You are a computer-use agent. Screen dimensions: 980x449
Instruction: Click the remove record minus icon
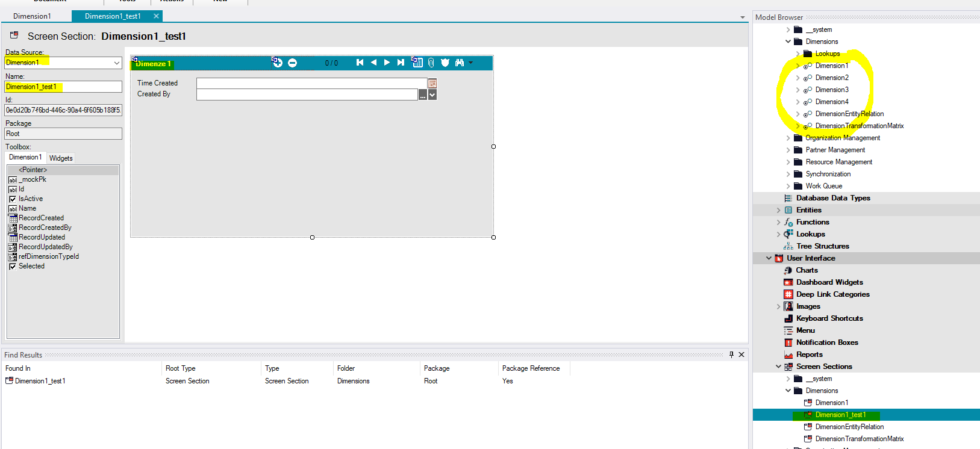(x=292, y=63)
